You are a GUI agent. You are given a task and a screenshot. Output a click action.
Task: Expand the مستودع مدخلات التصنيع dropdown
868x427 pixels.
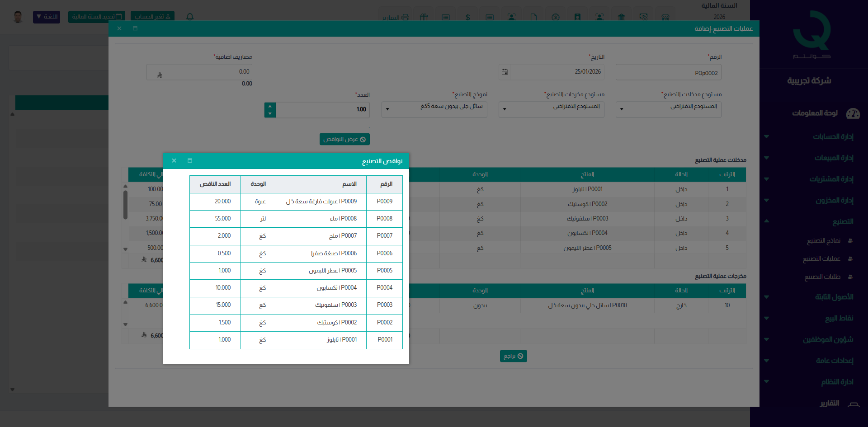click(668, 109)
